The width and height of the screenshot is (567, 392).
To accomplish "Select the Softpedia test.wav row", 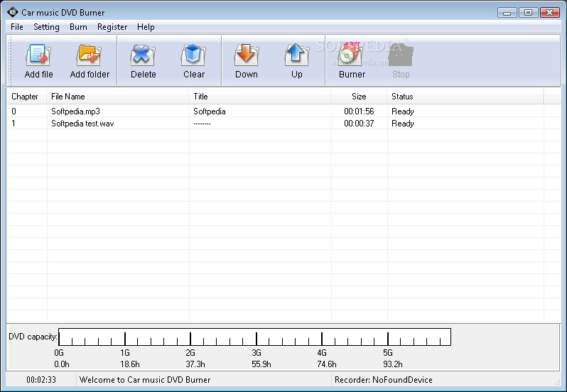I will click(x=82, y=124).
